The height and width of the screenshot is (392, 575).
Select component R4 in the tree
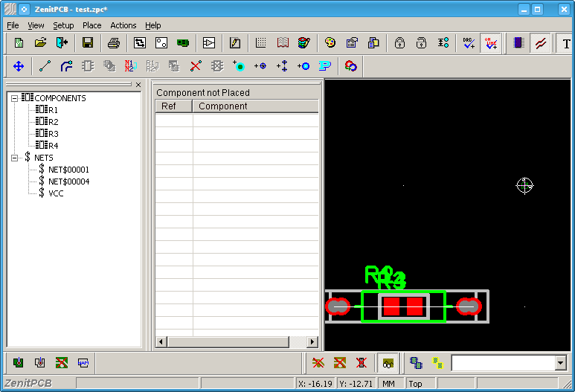coord(53,146)
